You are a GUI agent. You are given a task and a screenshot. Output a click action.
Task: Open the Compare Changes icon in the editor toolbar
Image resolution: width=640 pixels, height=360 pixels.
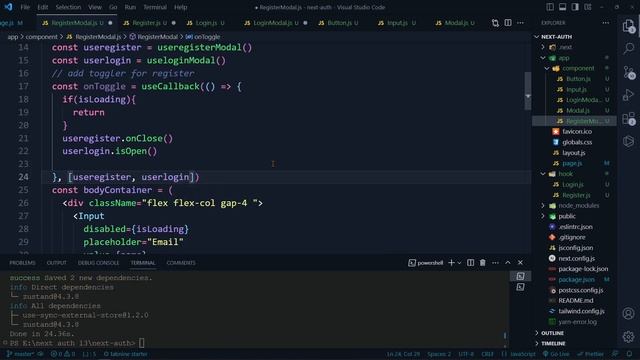(x=495, y=23)
